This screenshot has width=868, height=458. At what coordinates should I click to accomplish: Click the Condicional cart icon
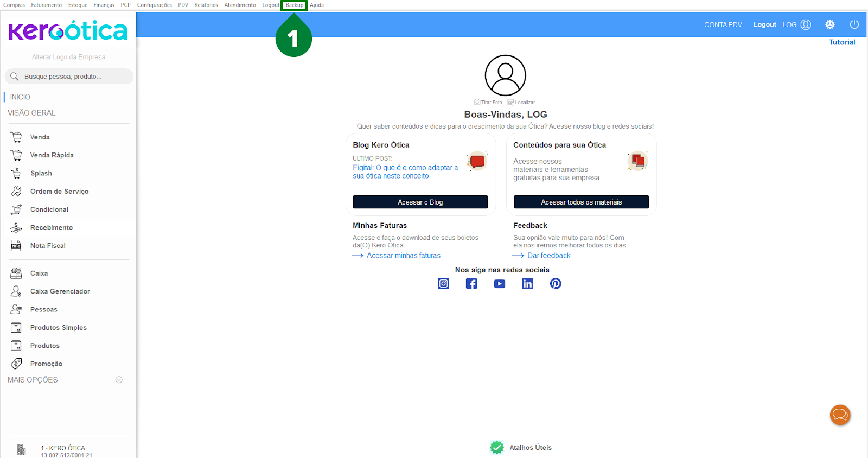[x=16, y=209]
